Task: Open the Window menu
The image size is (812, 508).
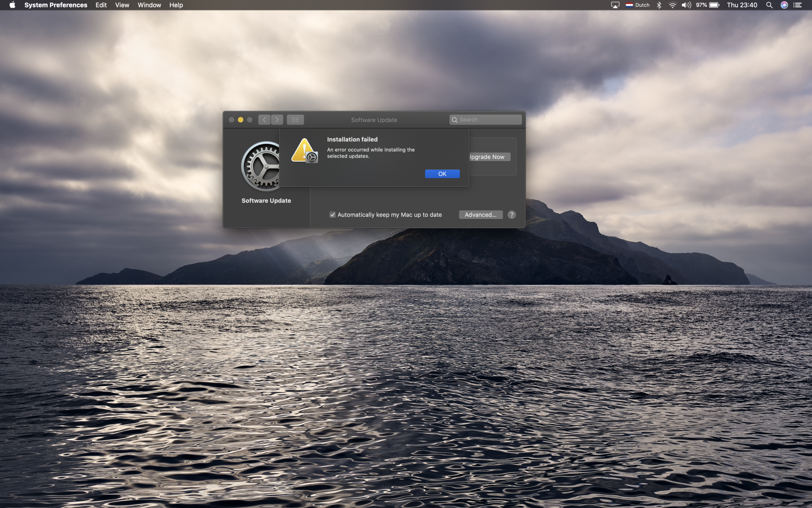Action: [149, 5]
